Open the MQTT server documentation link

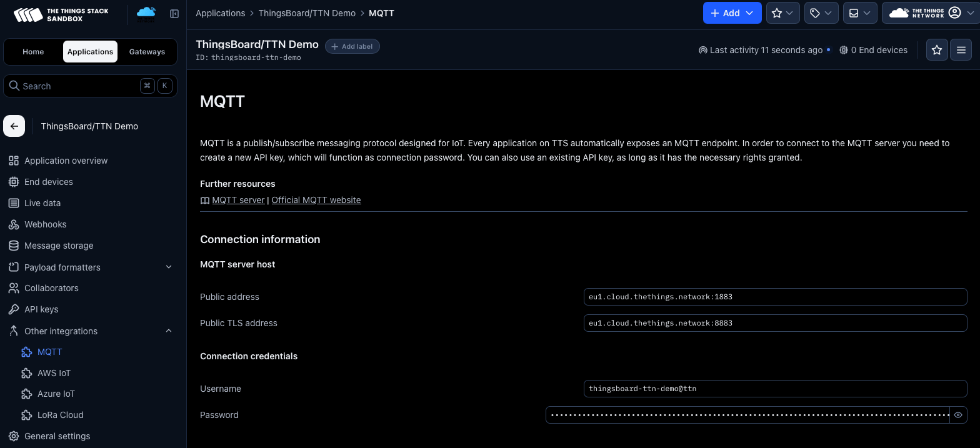[238, 200]
